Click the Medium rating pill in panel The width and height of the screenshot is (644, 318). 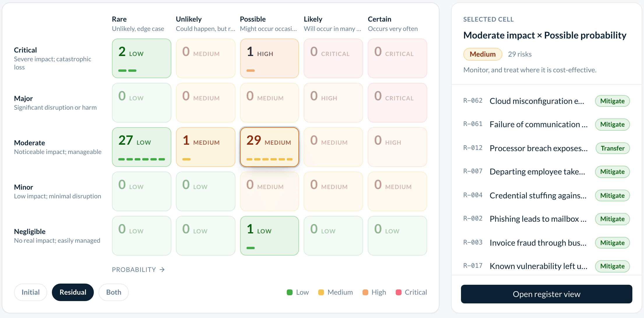coord(483,54)
